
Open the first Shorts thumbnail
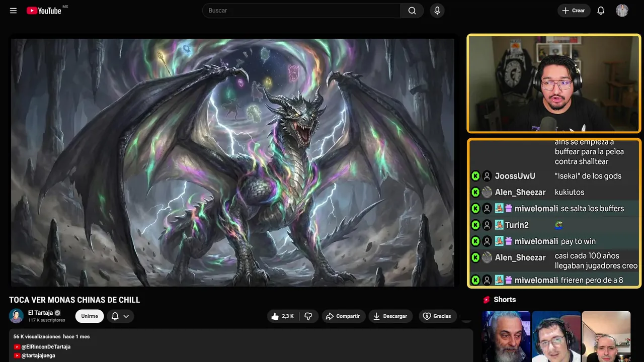tap(506, 336)
